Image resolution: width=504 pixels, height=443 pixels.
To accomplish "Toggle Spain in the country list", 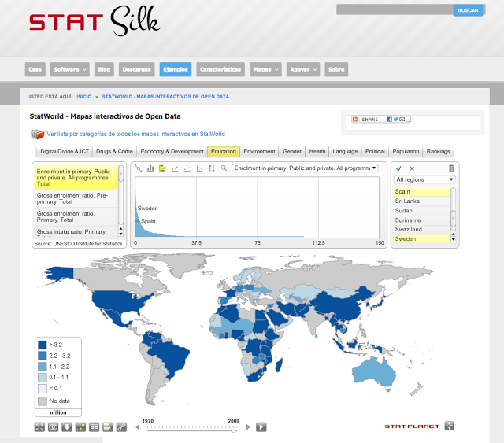I will (422, 191).
